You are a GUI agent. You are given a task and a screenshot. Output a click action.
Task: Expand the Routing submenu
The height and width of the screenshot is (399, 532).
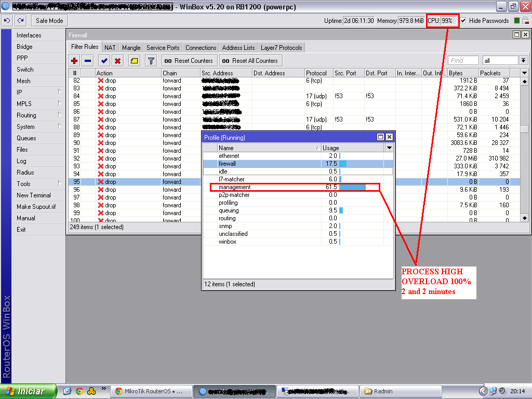(x=59, y=115)
